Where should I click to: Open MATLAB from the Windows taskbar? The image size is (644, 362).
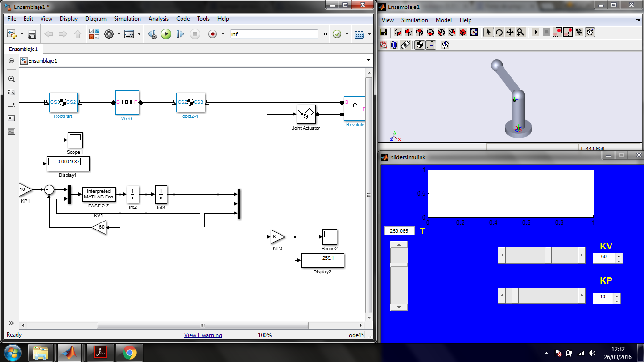(x=70, y=353)
